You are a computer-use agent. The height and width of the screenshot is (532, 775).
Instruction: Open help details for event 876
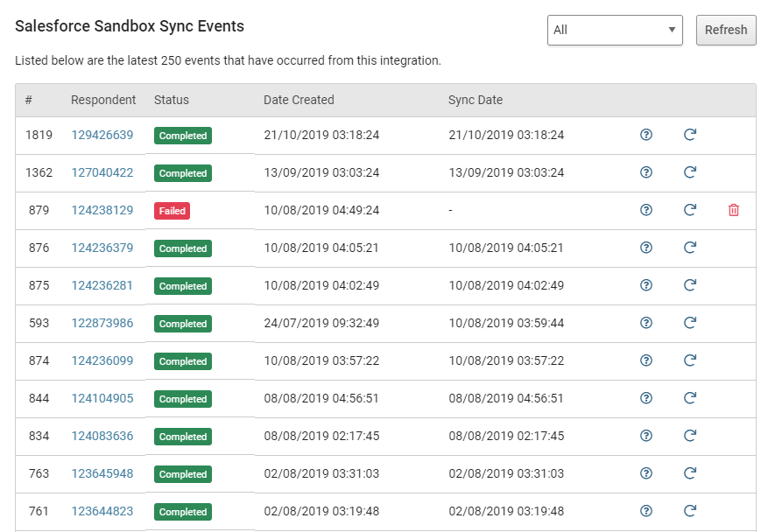coord(646,248)
